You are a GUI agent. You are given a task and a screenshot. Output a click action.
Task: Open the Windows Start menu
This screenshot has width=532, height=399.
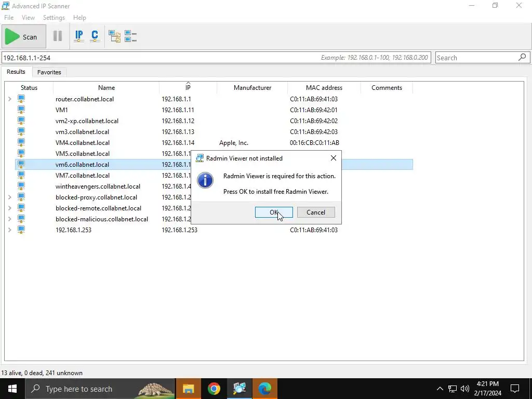12,389
